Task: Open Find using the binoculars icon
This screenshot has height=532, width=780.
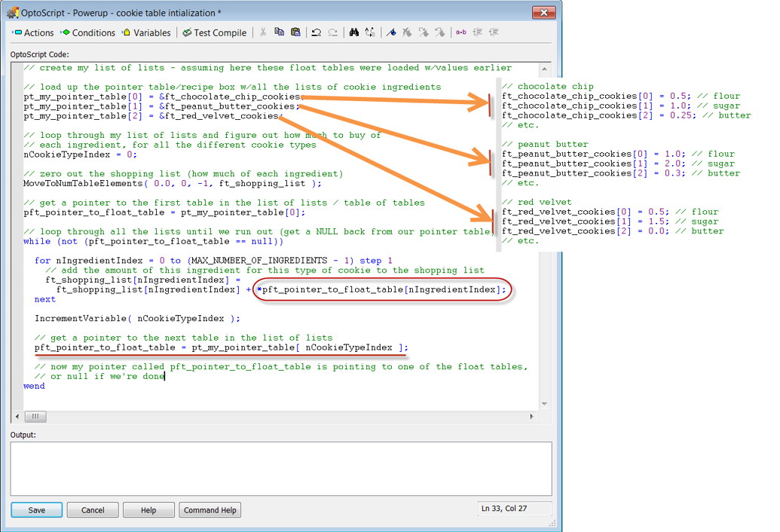Action: tap(355, 32)
